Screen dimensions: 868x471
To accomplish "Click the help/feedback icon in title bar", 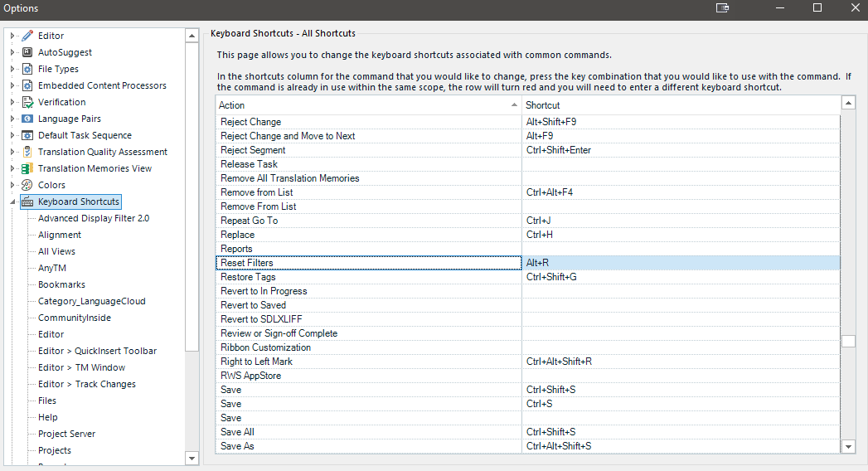I will point(722,7).
